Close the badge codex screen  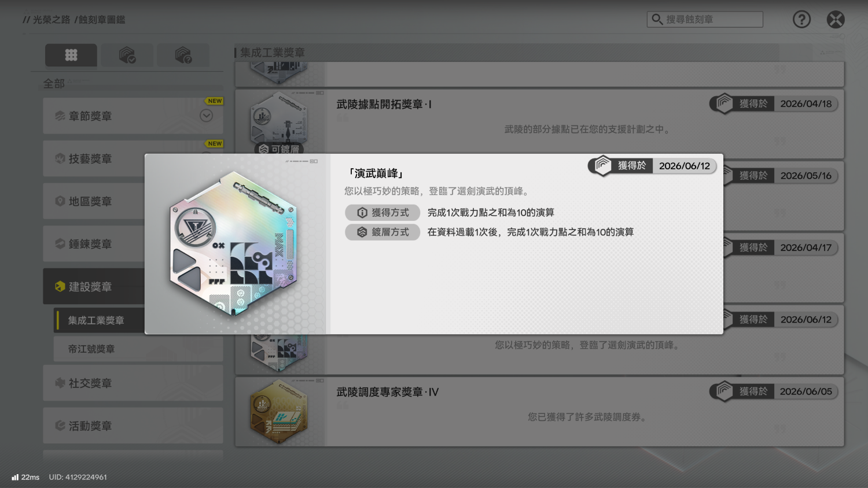[x=836, y=20]
